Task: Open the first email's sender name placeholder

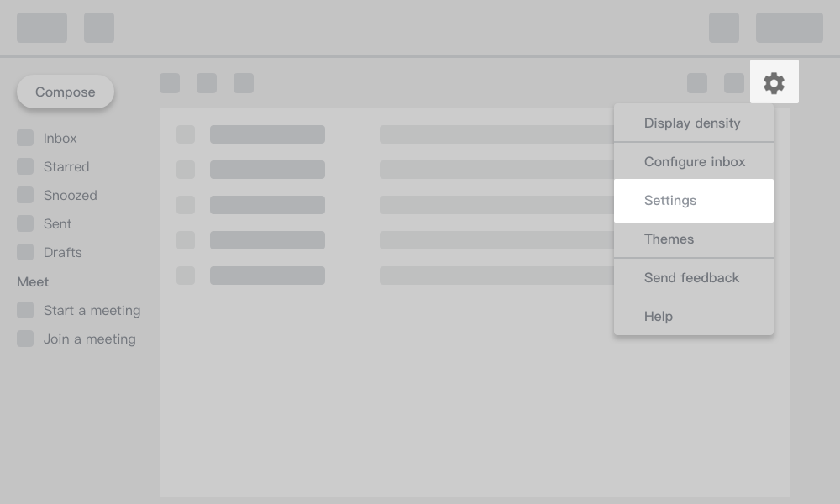Action: coord(267,134)
